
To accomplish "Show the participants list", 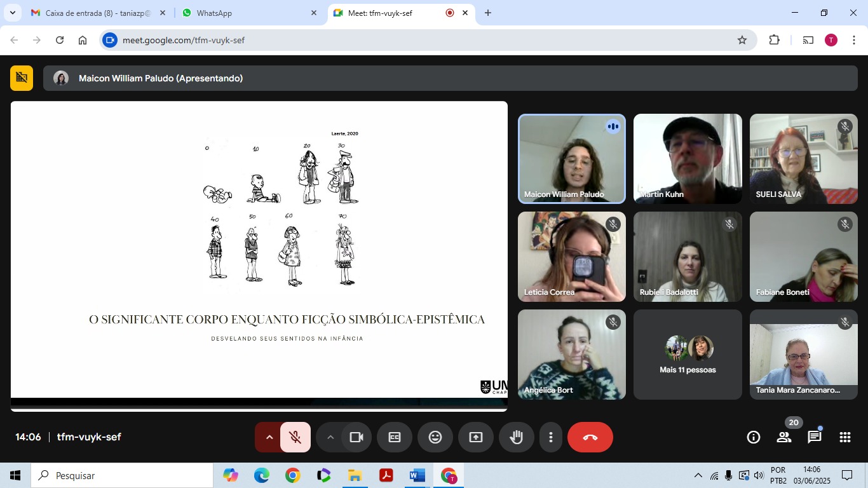I will [784, 437].
